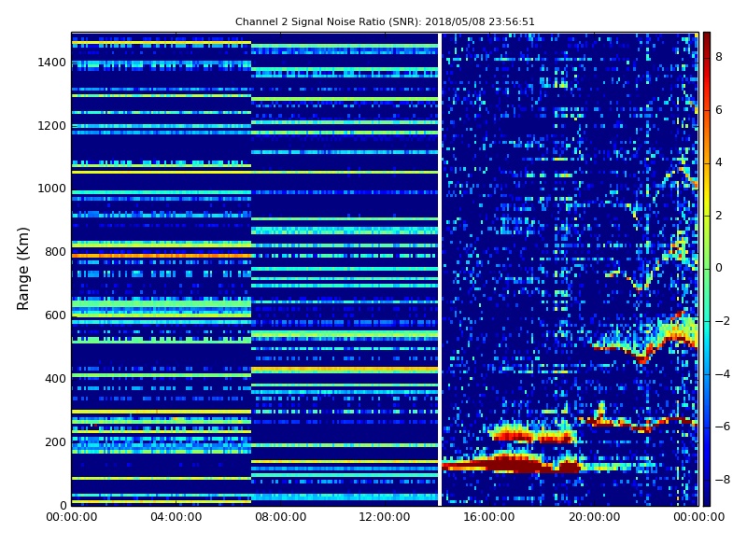Screen dimensions: 747x560
Task: Click the colorbar value 4 label
Action: (719, 162)
